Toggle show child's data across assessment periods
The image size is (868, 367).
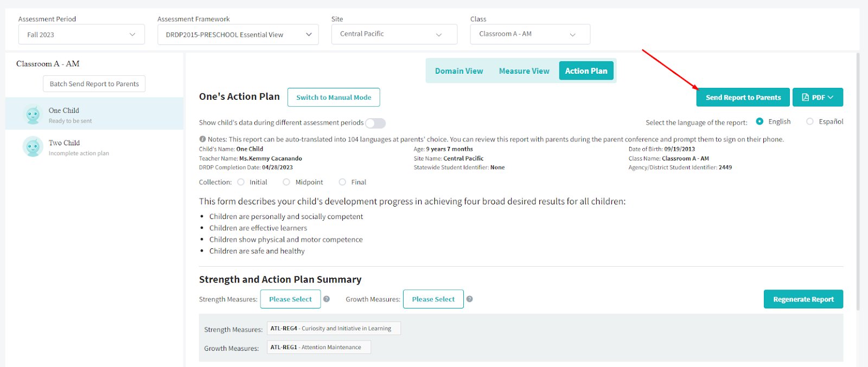click(375, 123)
